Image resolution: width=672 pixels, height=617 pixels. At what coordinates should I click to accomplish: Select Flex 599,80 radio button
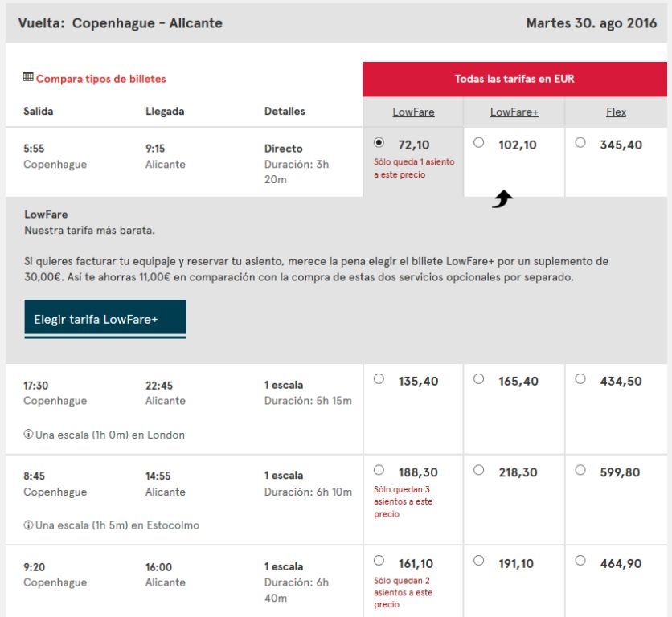click(x=580, y=470)
